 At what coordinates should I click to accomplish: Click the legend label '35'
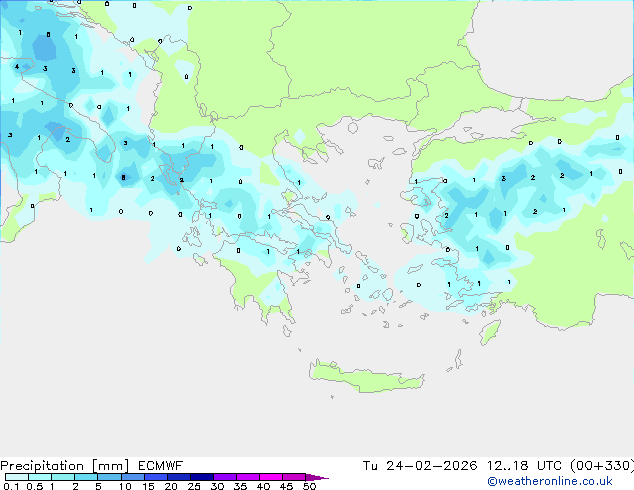point(240,486)
